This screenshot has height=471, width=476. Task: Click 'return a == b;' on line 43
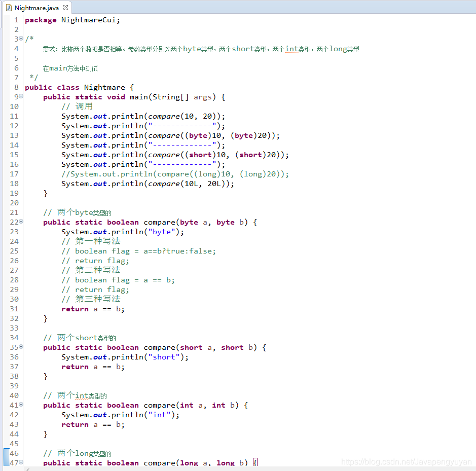click(x=93, y=424)
